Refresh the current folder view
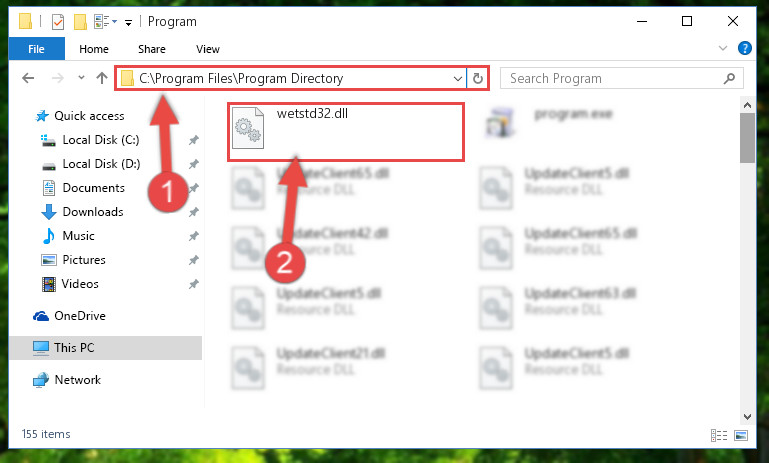 478,78
